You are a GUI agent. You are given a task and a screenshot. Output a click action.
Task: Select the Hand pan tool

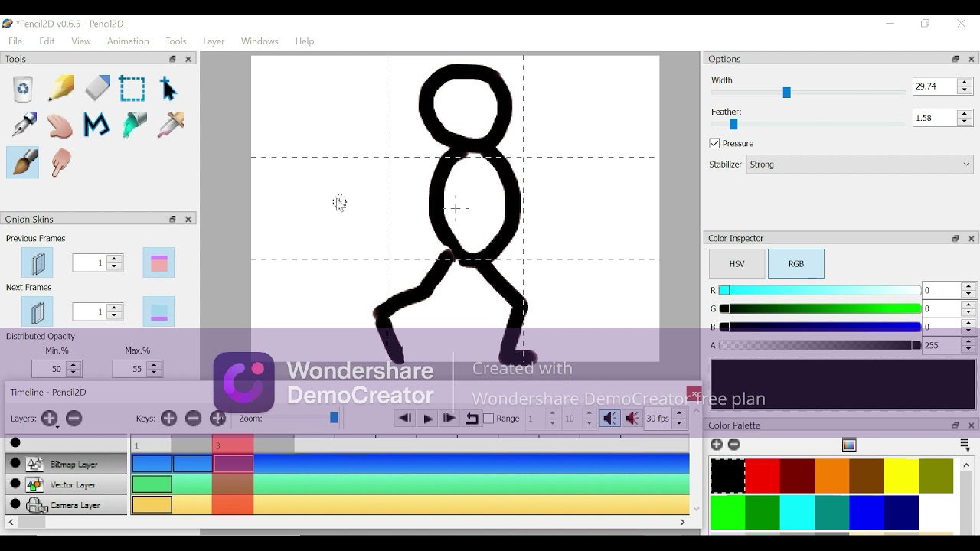coord(60,125)
